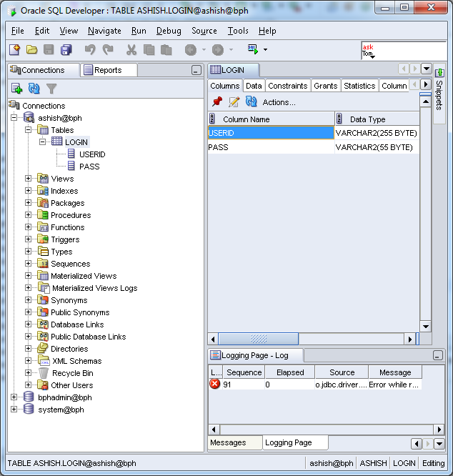
Task: Open the File menu
Action: pos(18,31)
